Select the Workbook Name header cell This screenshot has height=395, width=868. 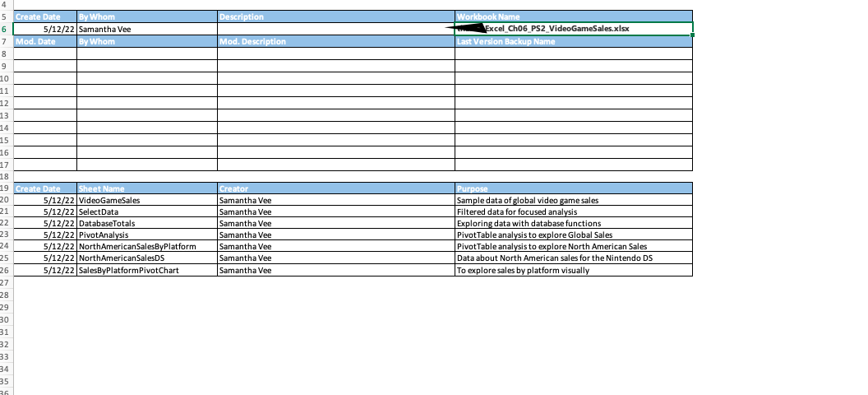coord(573,16)
